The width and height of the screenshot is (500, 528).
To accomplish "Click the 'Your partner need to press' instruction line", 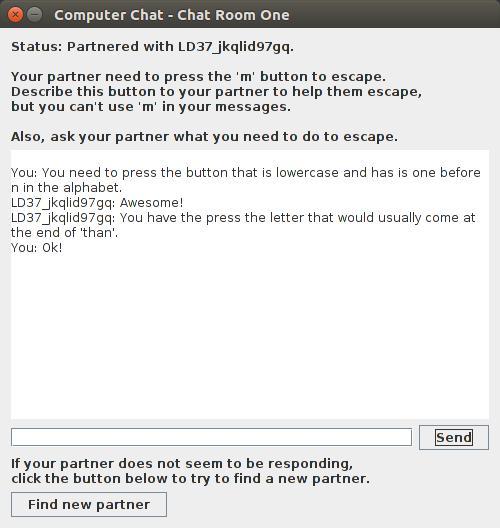I will pyautogui.click(x=198, y=77).
